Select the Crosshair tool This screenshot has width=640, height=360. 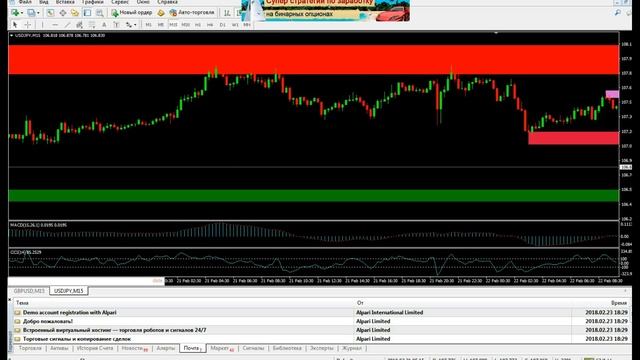pyautogui.click(x=27, y=25)
